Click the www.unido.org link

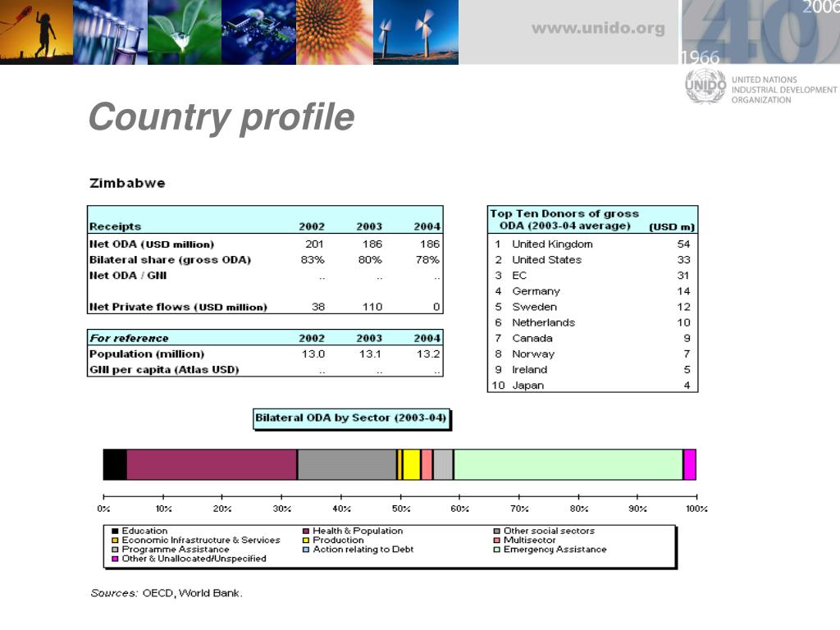point(598,29)
